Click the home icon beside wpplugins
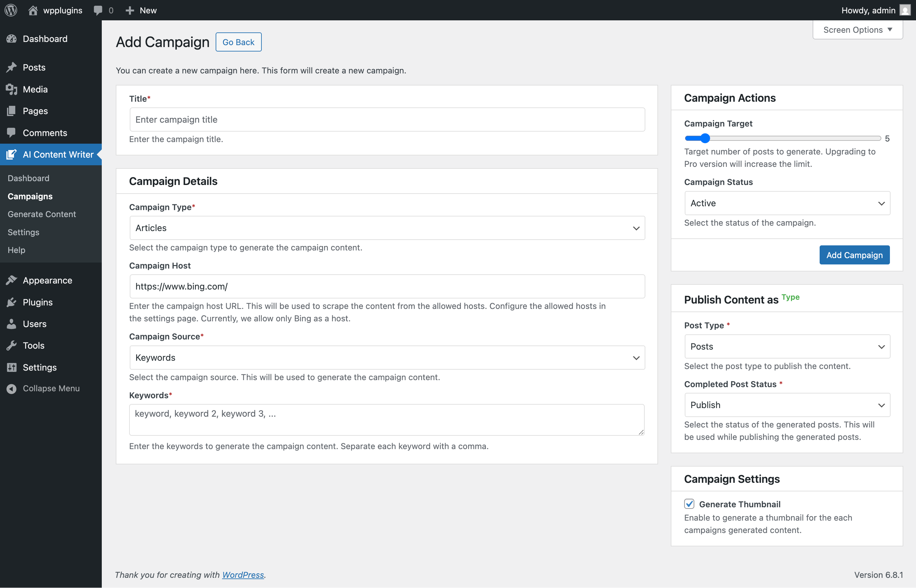Image resolution: width=916 pixels, height=588 pixels. 33,10
